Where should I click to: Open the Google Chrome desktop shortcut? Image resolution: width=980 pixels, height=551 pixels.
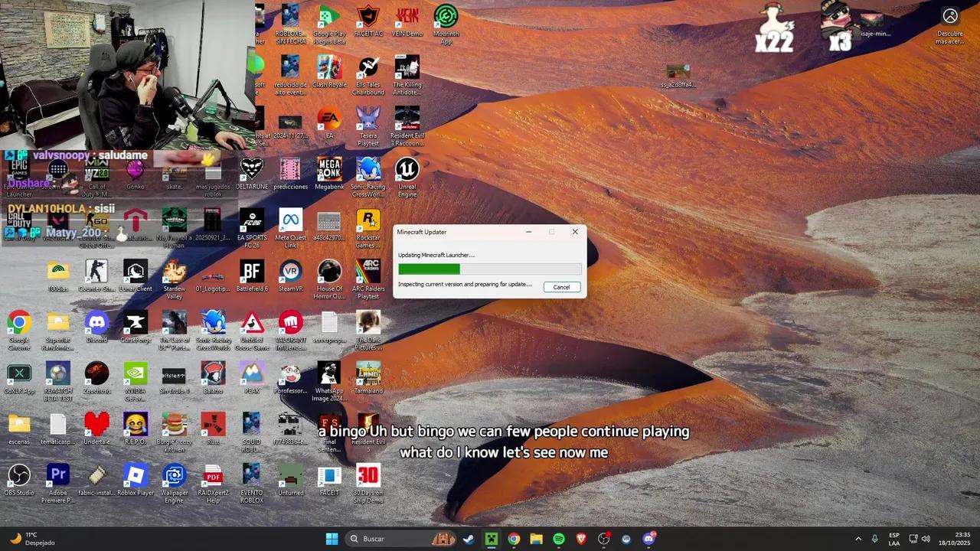pyautogui.click(x=19, y=322)
